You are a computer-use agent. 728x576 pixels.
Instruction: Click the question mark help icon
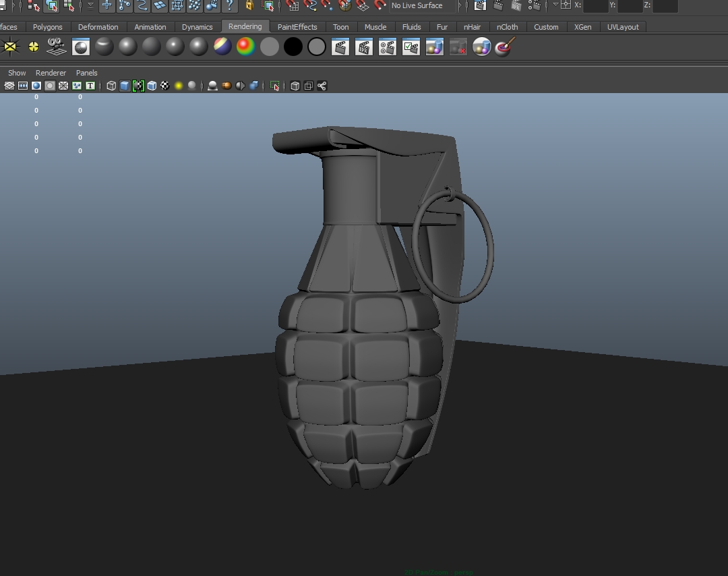coord(229,6)
